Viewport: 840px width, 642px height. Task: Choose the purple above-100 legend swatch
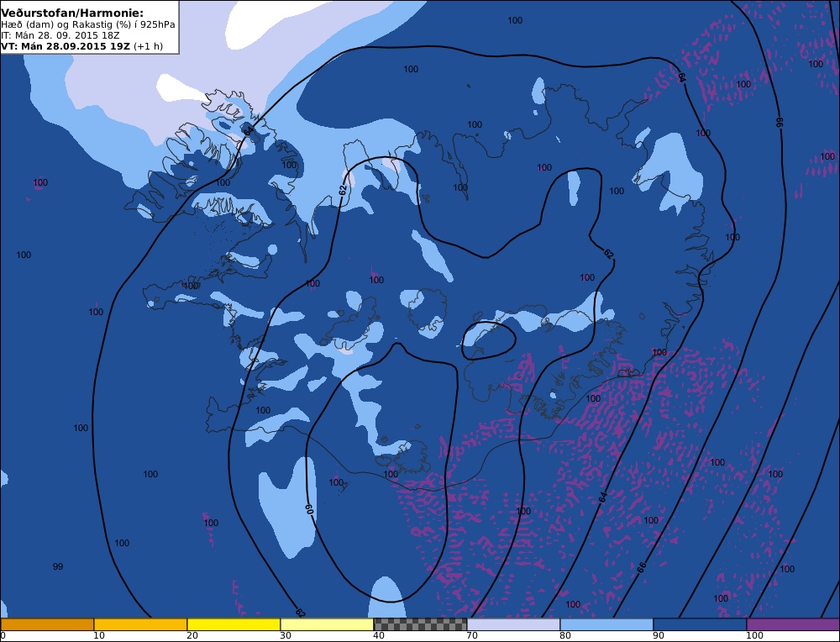[x=793, y=624]
